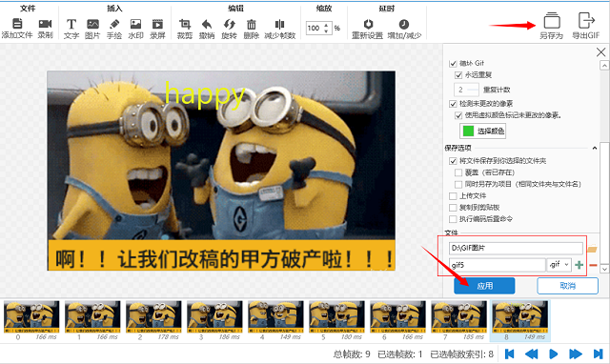
Task: Jump to first frame playback button
Action: [509, 354]
